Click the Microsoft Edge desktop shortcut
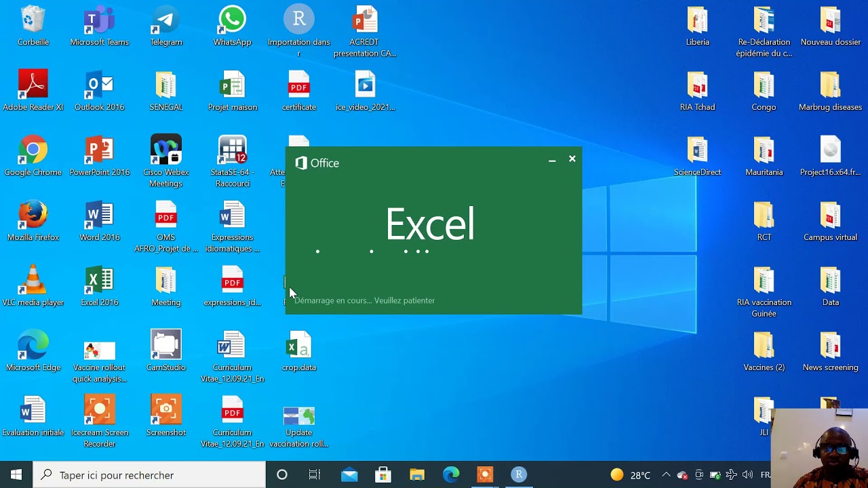 coord(33,351)
